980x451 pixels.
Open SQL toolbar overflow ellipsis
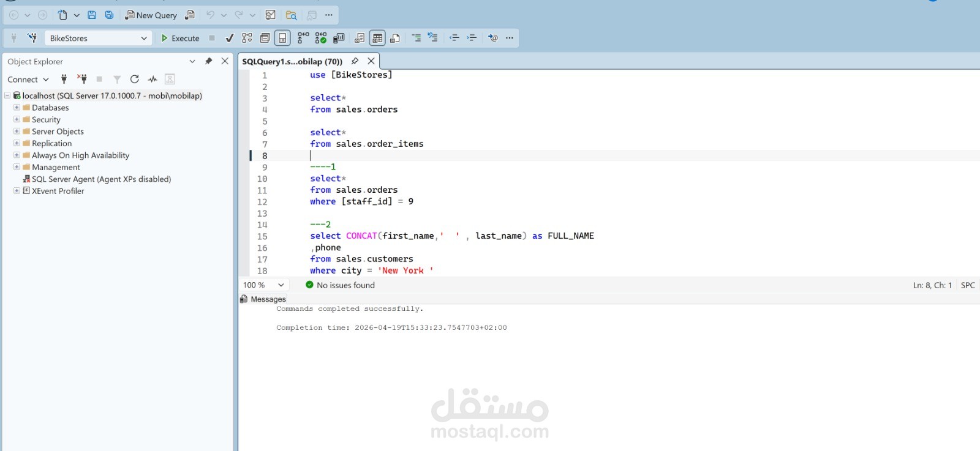tap(510, 38)
